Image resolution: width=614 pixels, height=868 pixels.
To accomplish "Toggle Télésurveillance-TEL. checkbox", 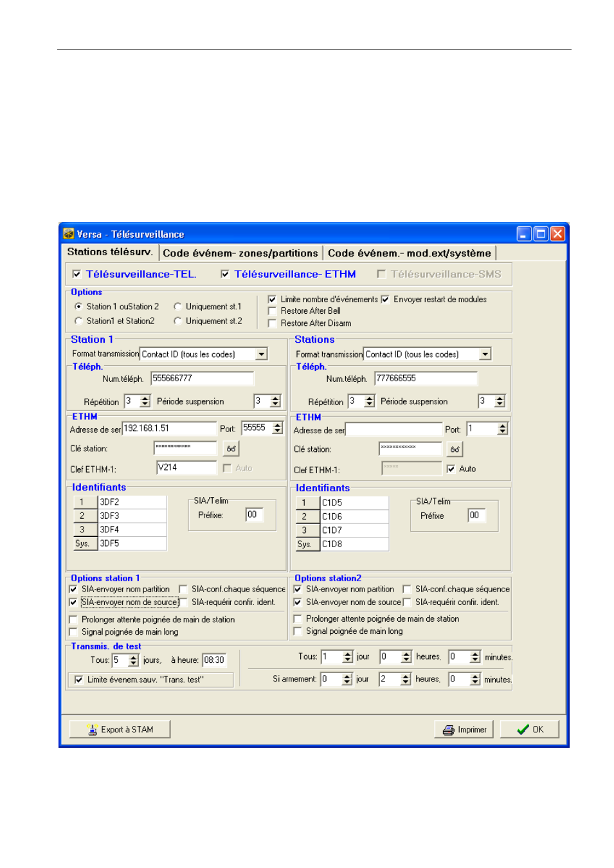I will (77, 274).
